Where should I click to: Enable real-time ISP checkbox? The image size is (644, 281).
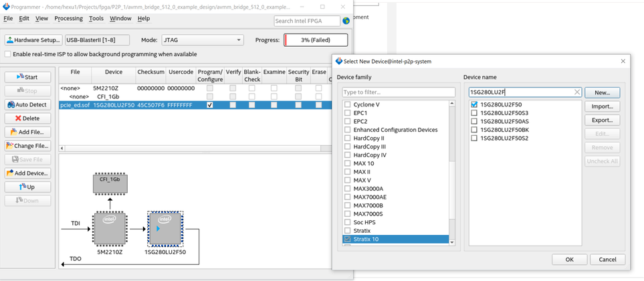coord(7,54)
